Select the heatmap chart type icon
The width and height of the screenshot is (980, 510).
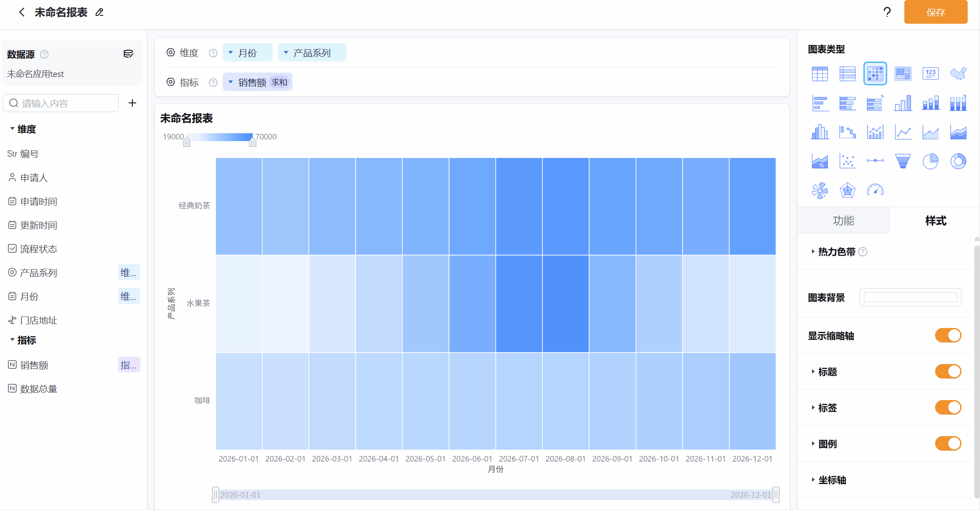click(x=875, y=73)
